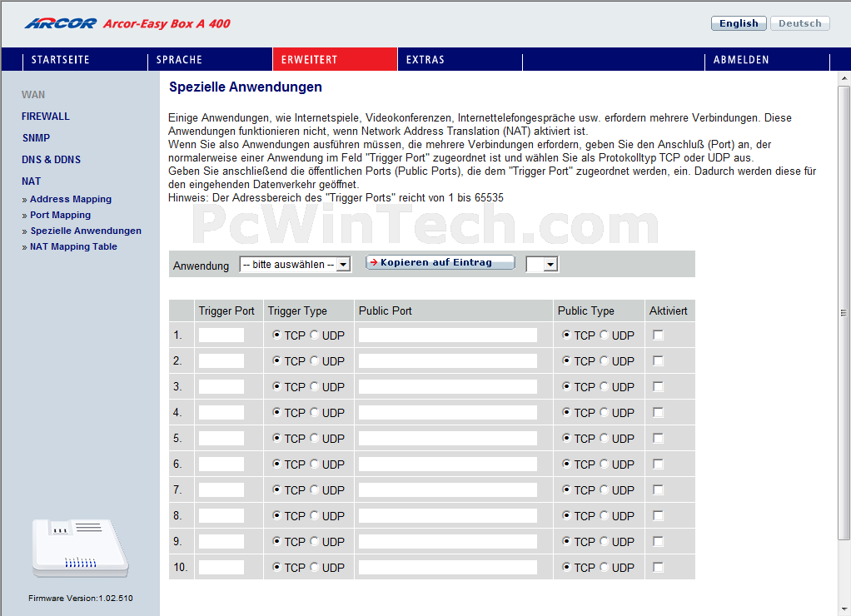This screenshot has height=616, width=851.
Task: Click the Firmware Version text
Action: coord(80,598)
